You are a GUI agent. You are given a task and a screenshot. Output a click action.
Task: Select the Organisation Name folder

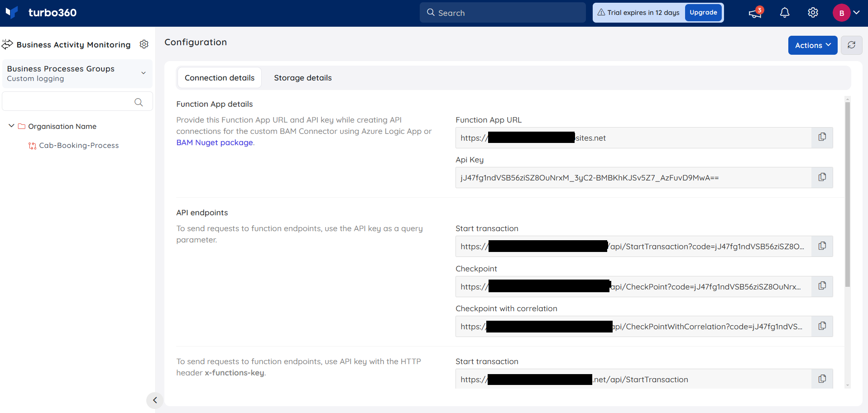(62, 126)
